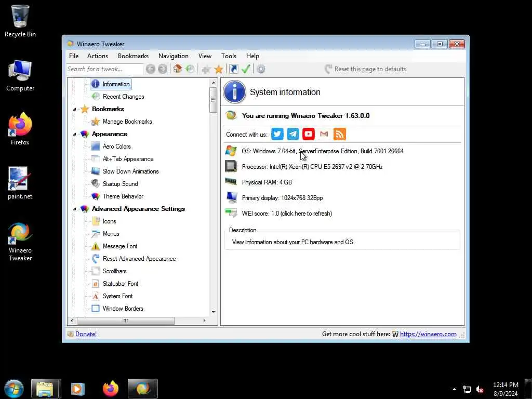The width and height of the screenshot is (532, 399).
Task: Open the YouTube link icon
Action: tap(309, 134)
